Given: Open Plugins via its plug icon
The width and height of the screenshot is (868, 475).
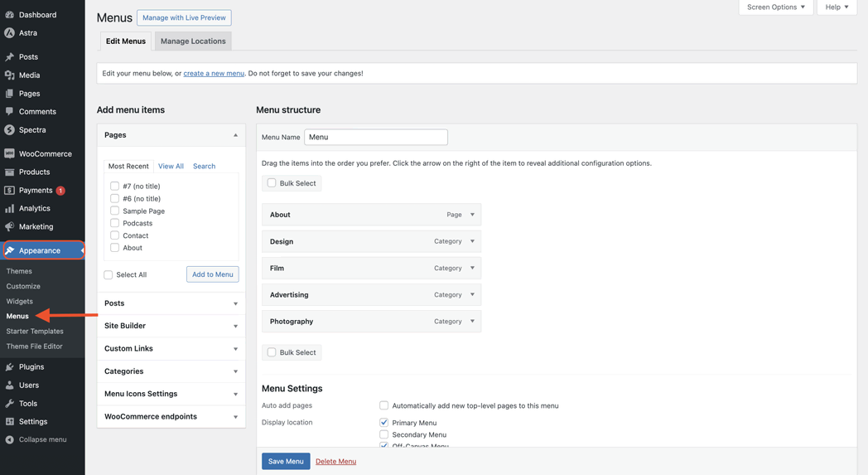Looking at the screenshot, I should coord(10,367).
